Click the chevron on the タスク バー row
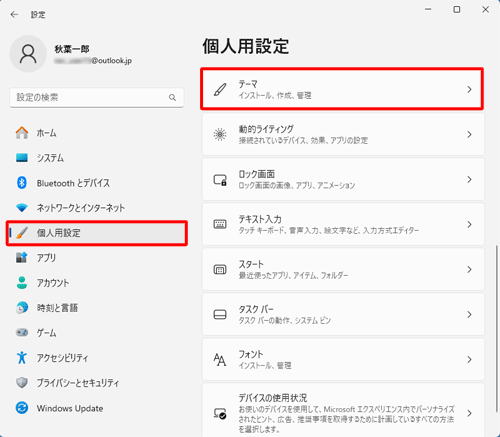This screenshot has width=500, height=437. 469,314
